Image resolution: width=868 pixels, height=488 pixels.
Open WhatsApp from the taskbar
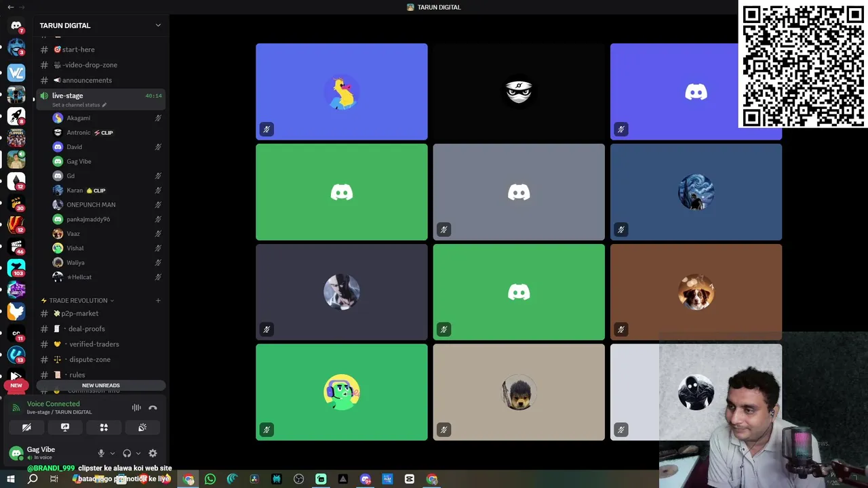pyautogui.click(x=210, y=479)
